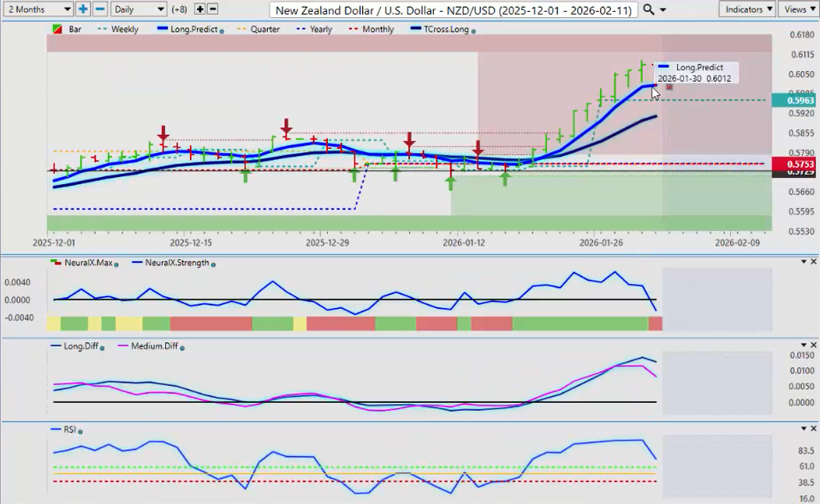Click the blue plus zoom-in time range button
Image resolution: width=820 pixels, height=504 pixels.
coord(83,9)
